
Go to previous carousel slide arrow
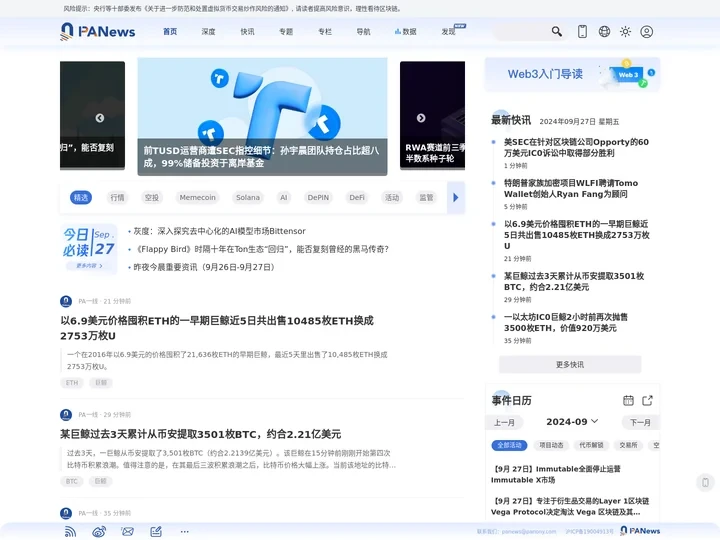coord(100,118)
